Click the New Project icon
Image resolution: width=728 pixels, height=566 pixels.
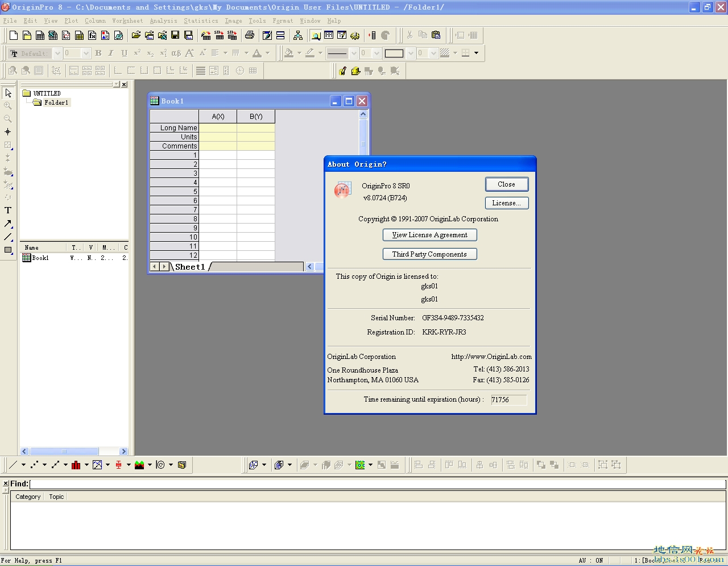14,35
